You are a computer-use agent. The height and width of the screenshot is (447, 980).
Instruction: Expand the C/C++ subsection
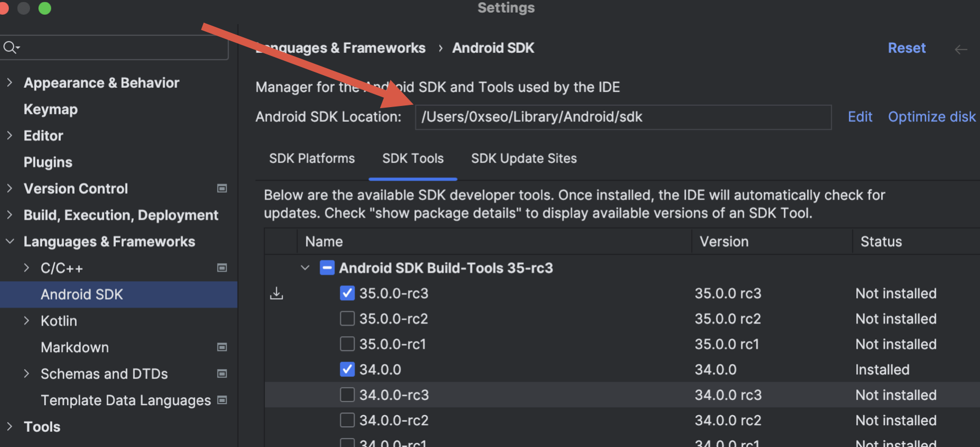pyautogui.click(x=26, y=268)
